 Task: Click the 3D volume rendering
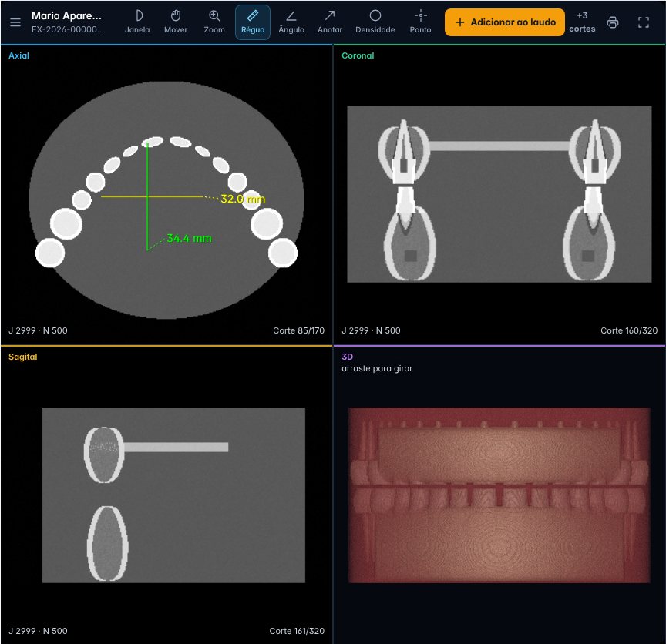pos(499,495)
